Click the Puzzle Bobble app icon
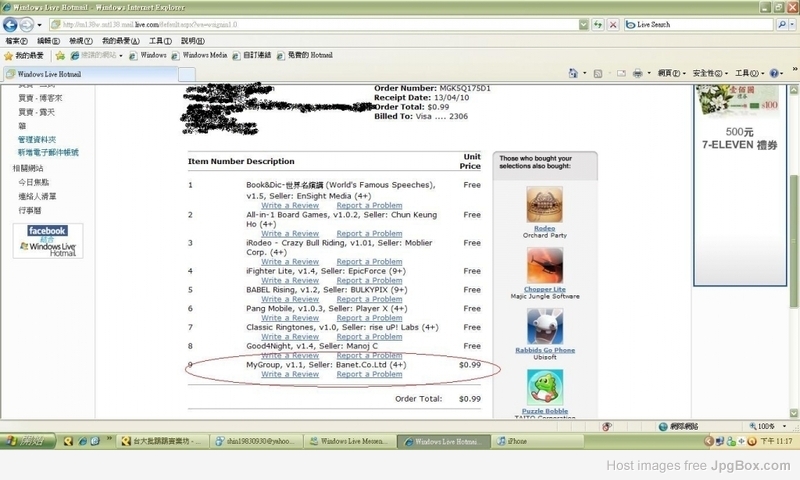800x480 pixels. click(x=544, y=388)
